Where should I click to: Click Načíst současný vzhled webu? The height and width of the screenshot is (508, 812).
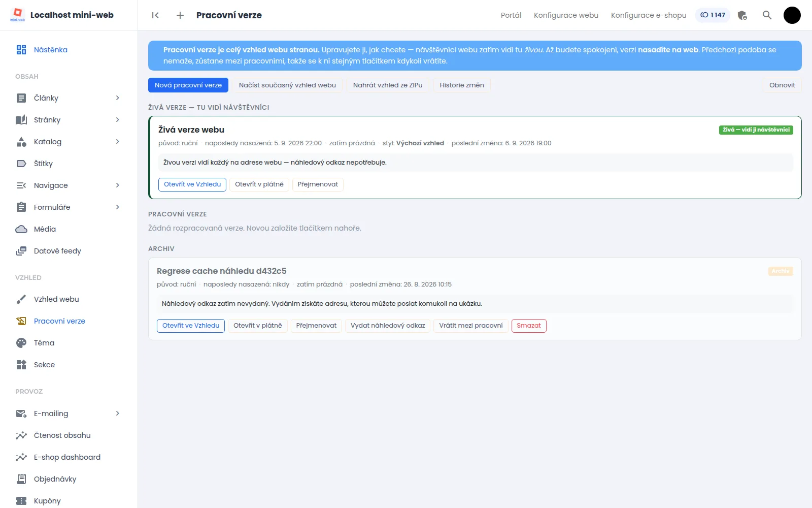(x=287, y=85)
